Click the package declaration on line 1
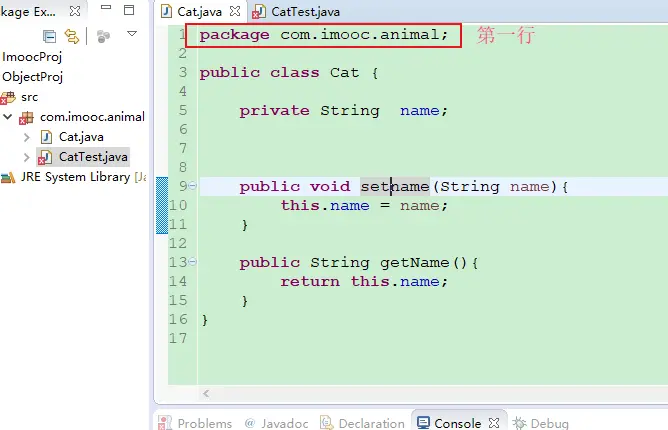668x430 pixels. coord(324,35)
